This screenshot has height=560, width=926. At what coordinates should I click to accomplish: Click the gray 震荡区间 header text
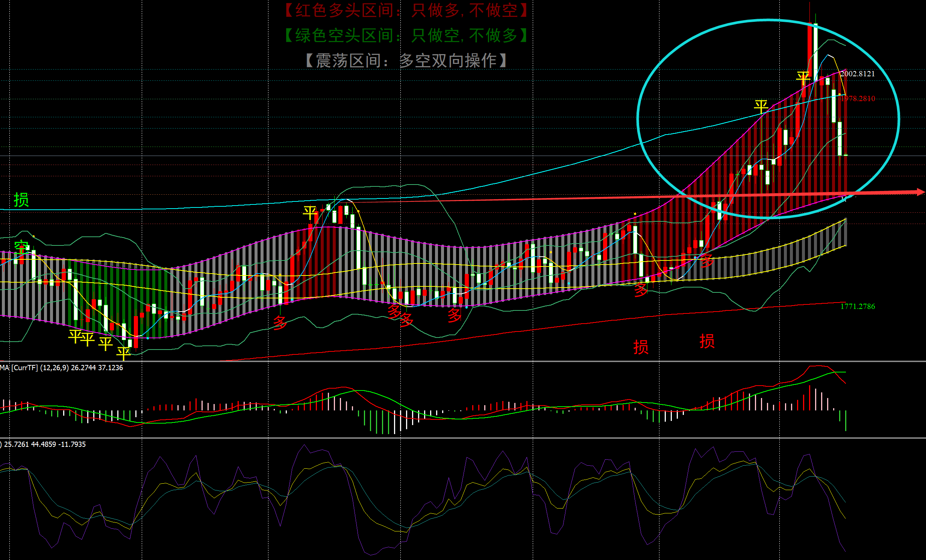[406, 61]
